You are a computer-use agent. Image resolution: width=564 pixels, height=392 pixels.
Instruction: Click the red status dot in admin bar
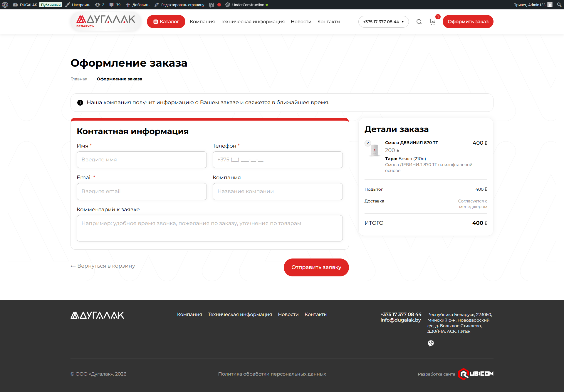coord(219,5)
